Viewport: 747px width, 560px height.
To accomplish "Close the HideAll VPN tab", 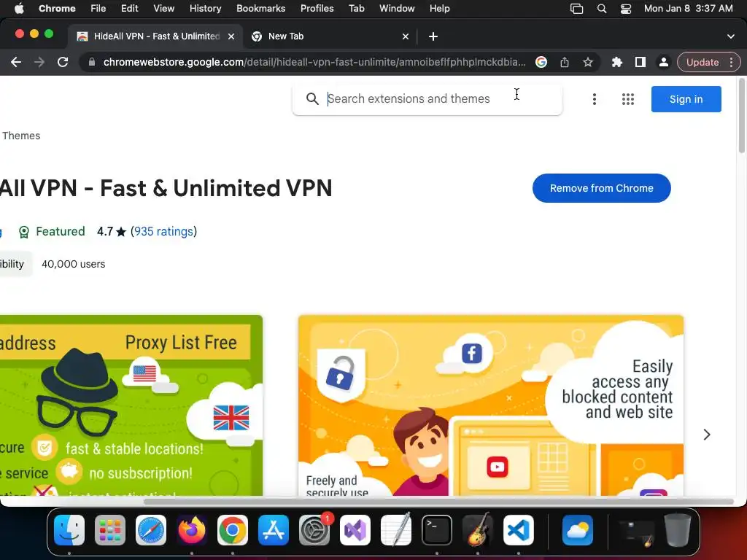I will pos(231,36).
